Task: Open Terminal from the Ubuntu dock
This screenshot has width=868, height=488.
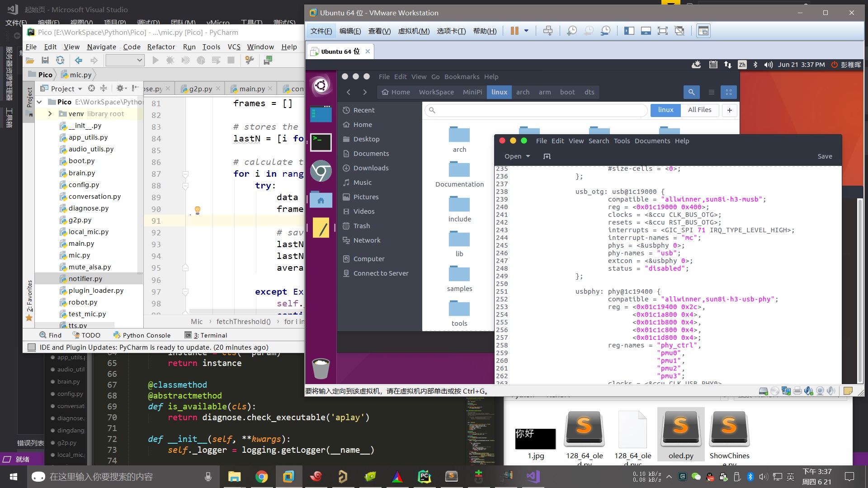Action: [x=321, y=142]
